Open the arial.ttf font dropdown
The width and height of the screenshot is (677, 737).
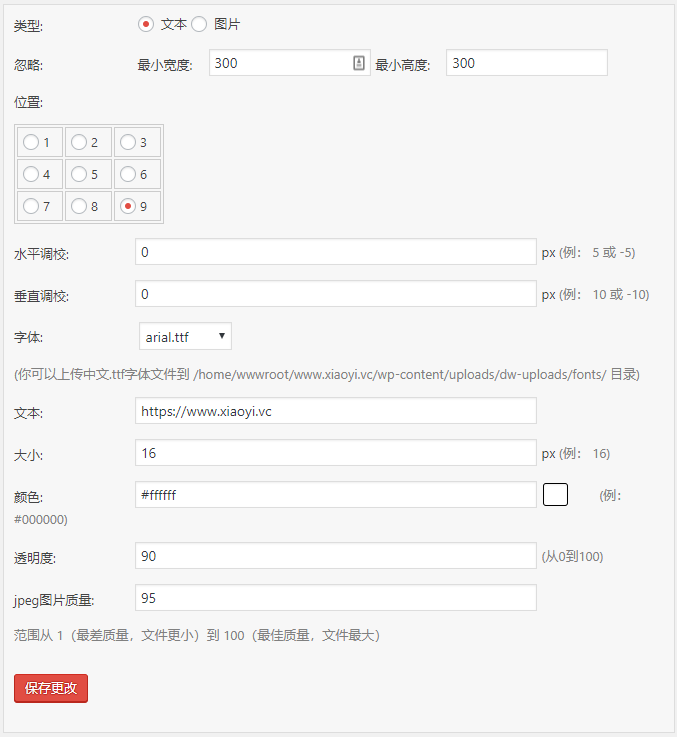coord(185,336)
